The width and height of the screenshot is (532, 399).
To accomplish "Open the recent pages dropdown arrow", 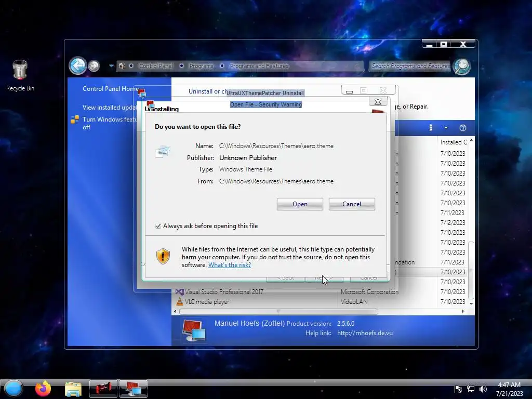I will (x=111, y=66).
